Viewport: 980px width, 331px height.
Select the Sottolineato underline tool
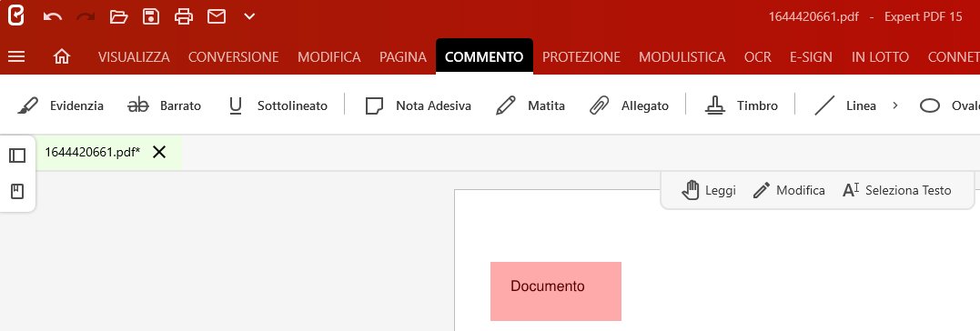(278, 106)
